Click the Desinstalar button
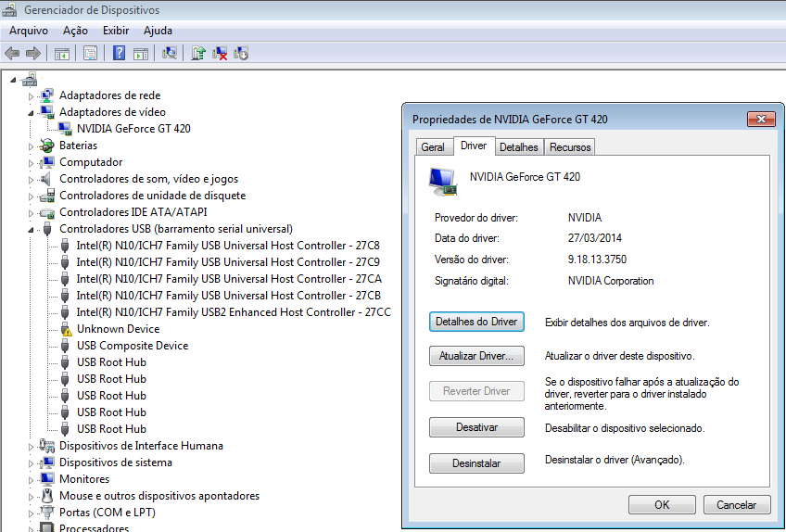Screen dimensions: 786x532 [476, 463]
